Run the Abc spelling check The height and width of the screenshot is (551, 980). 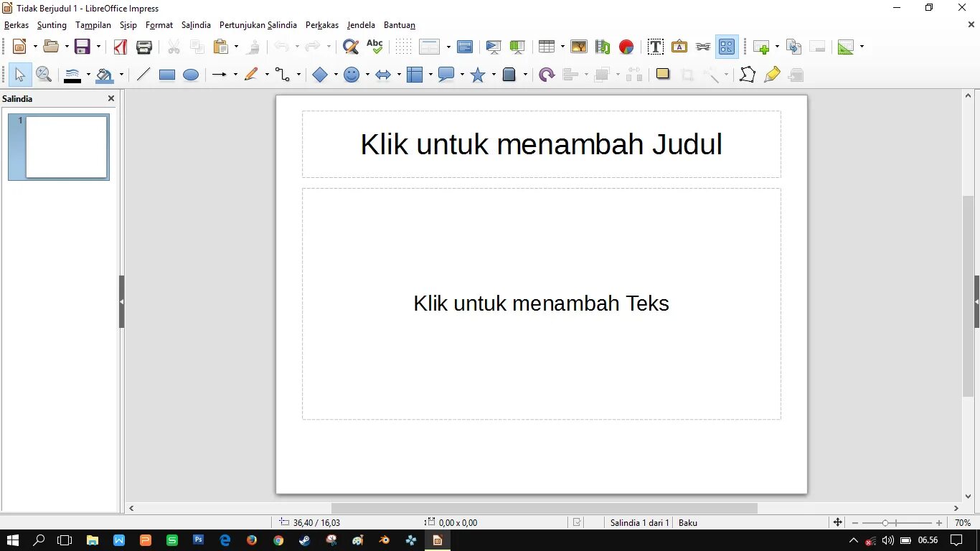tap(374, 47)
